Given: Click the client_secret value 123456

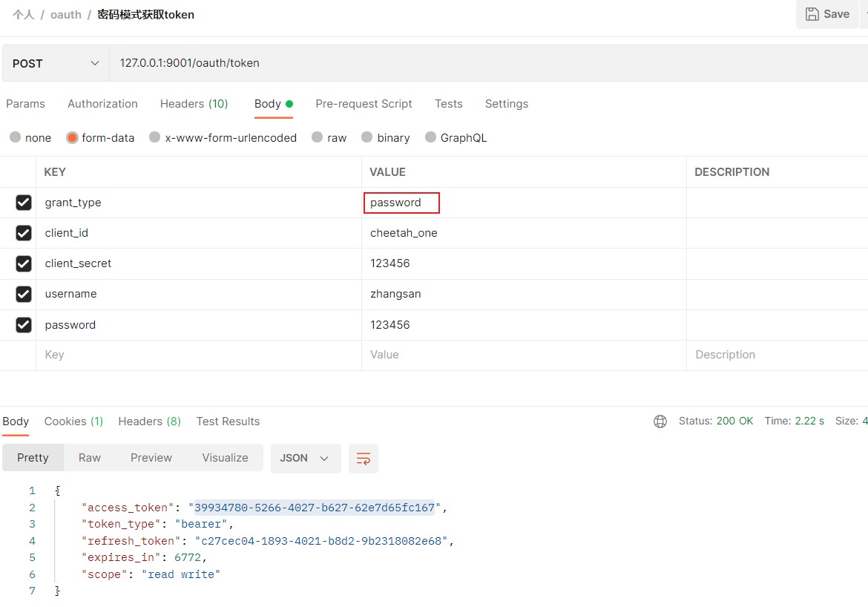Looking at the screenshot, I should click(389, 263).
